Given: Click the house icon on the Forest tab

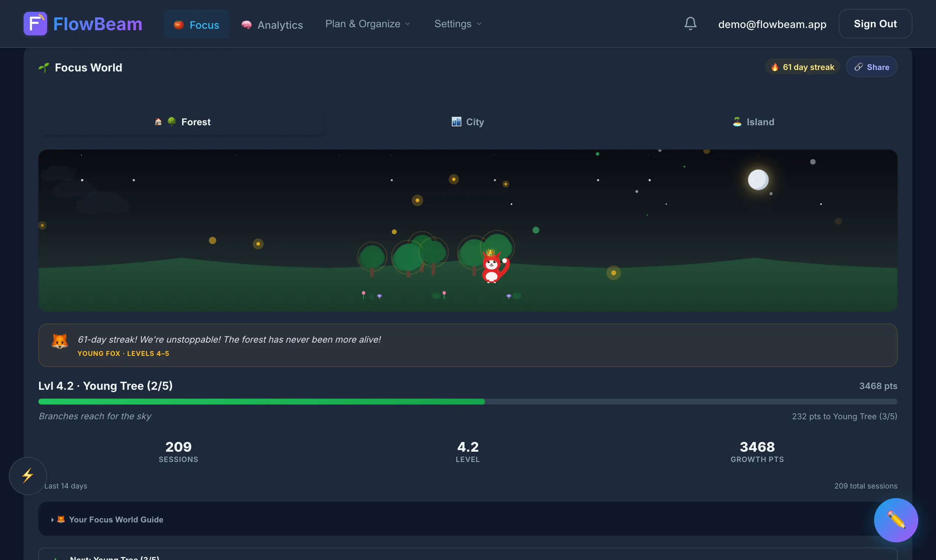Looking at the screenshot, I should click(x=158, y=122).
